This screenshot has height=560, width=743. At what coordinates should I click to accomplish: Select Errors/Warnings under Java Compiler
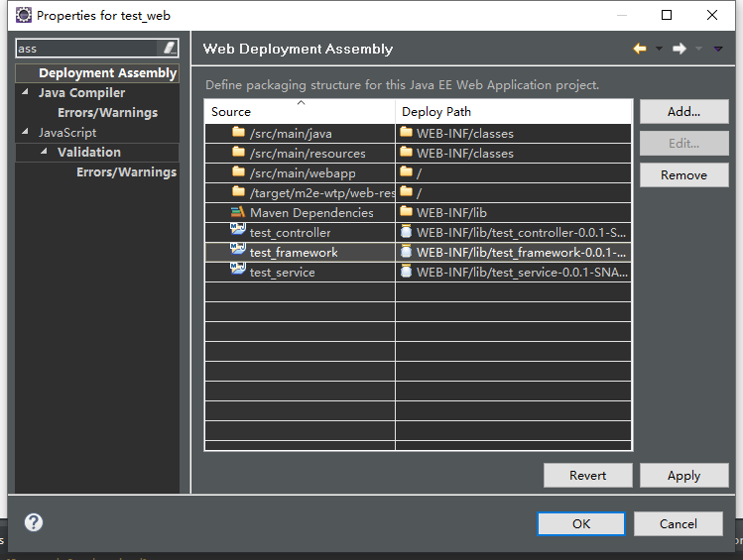107,113
